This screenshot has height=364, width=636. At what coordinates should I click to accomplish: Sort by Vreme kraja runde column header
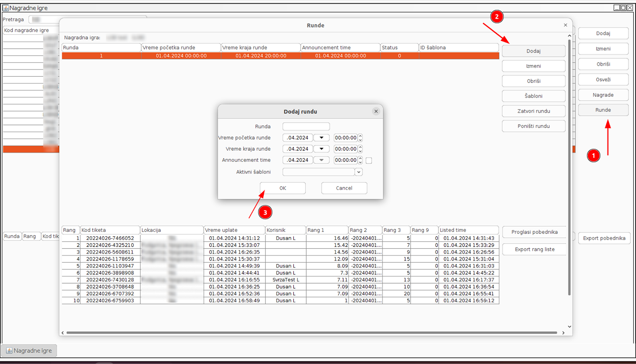(261, 47)
